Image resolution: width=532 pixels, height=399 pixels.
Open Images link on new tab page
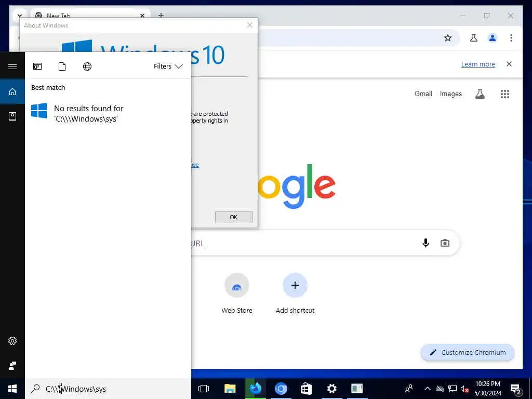pyautogui.click(x=450, y=94)
